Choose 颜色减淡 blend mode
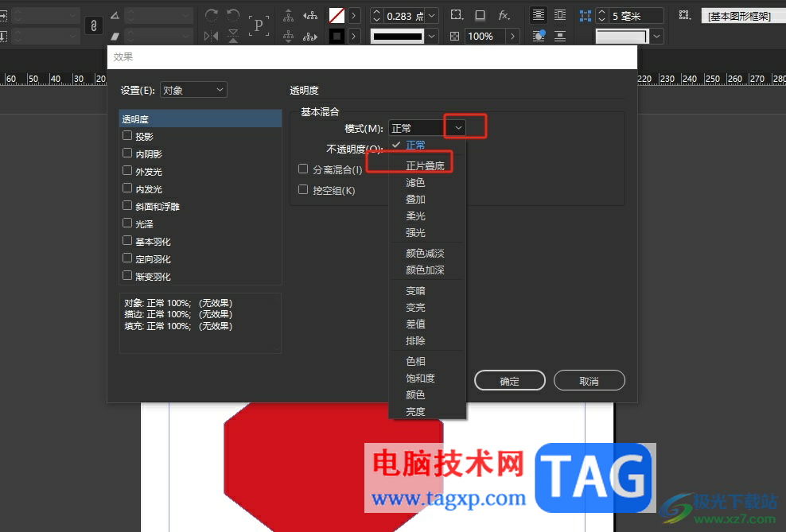 425,254
